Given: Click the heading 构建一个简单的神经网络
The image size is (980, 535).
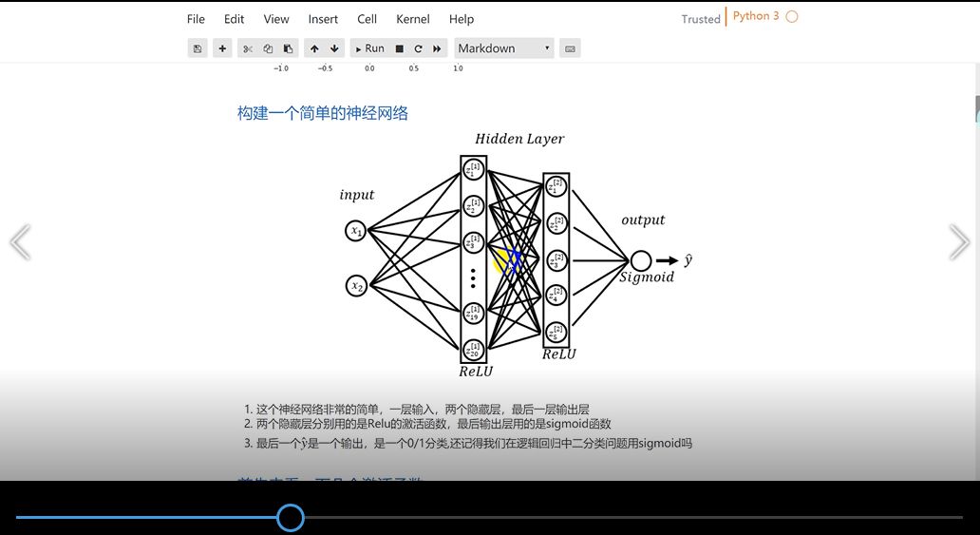Looking at the screenshot, I should (323, 113).
